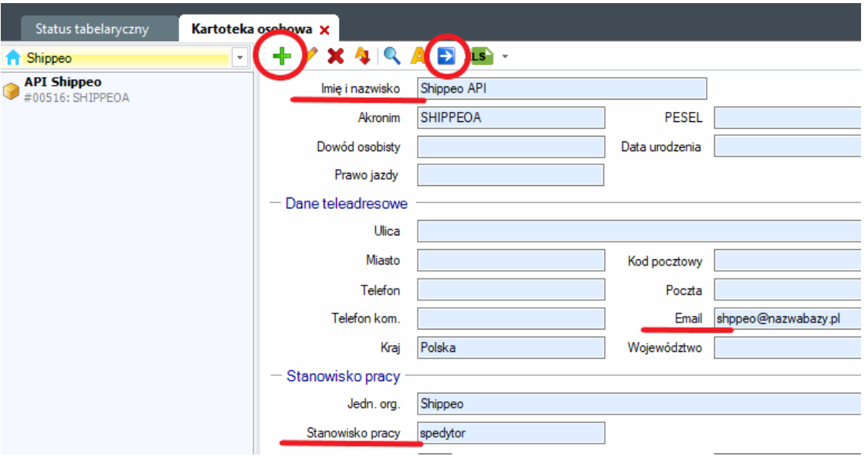The height and width of the screenshot is (463, 868).
Task: Click the Stanowisko pracy section header
Action: coord(343,376)
